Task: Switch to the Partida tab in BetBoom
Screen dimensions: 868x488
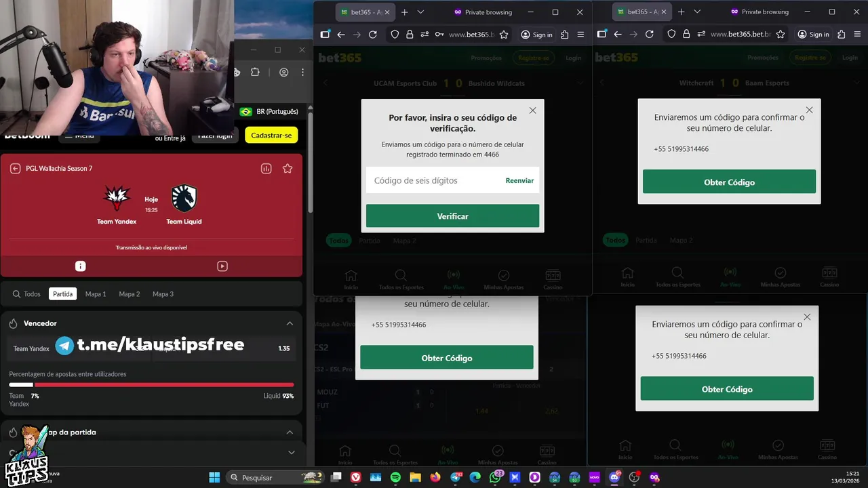Action: click(62, 294)
